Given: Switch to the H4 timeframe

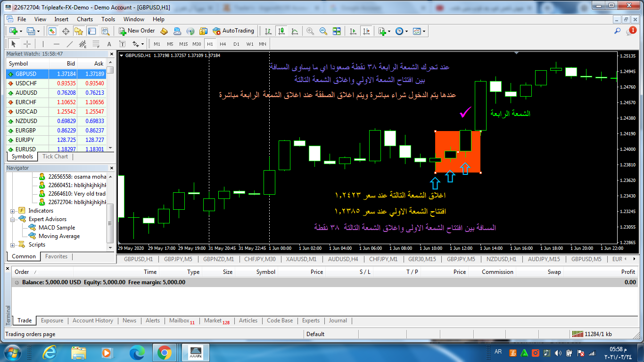Looking at the screenshot, I should [223, 44].
